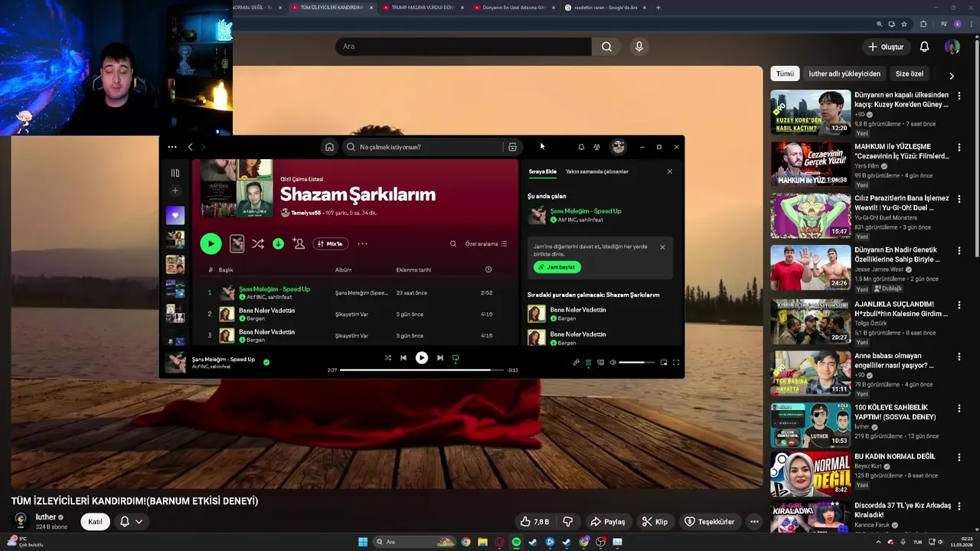This screenshot has height=551, width=980.
Task: Mute Spotify with speaker icon
Action: [x=612, y=363]
